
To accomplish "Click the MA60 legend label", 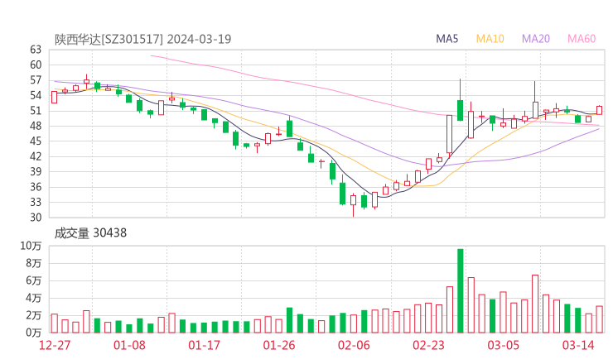I will [582, 39].
